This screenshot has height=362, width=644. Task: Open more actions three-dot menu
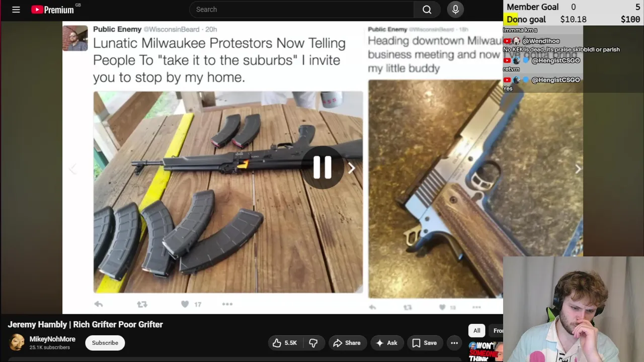(454, 343)
